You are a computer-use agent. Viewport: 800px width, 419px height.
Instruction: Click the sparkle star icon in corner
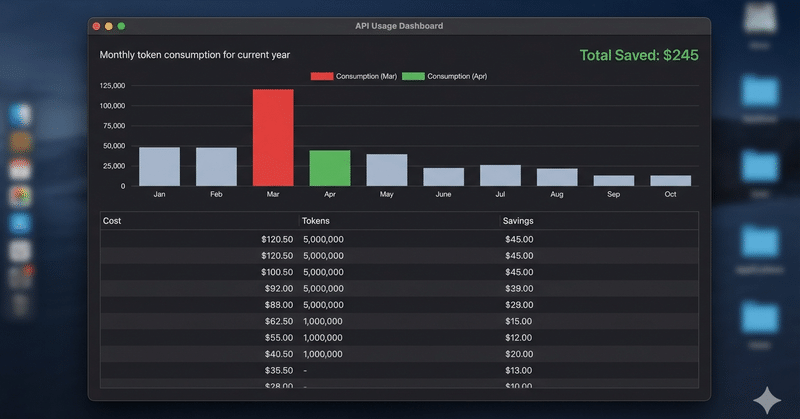767,400
